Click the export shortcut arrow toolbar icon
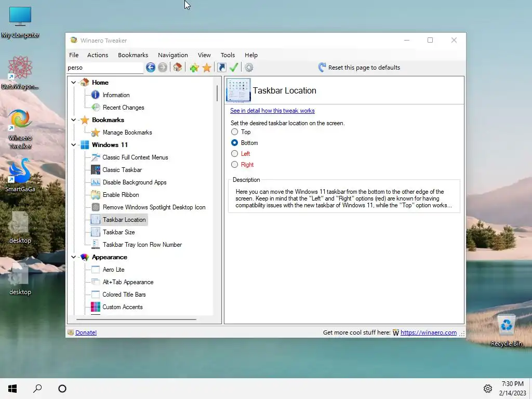 [x=221, y=68]
